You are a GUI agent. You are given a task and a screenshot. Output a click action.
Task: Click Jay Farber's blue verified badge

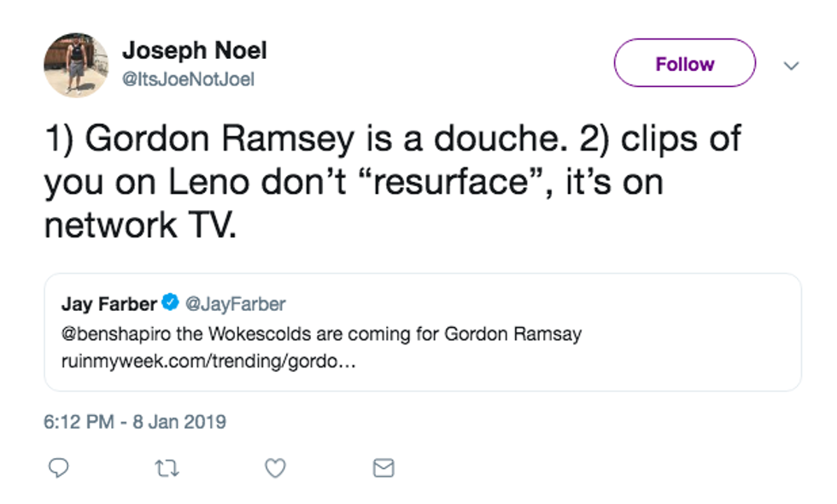tap(170, 303)
